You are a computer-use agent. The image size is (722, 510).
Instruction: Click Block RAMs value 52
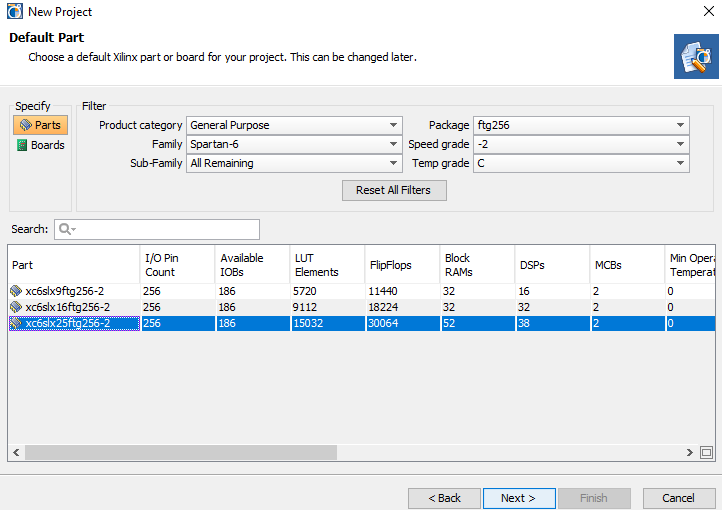point(449,323)
